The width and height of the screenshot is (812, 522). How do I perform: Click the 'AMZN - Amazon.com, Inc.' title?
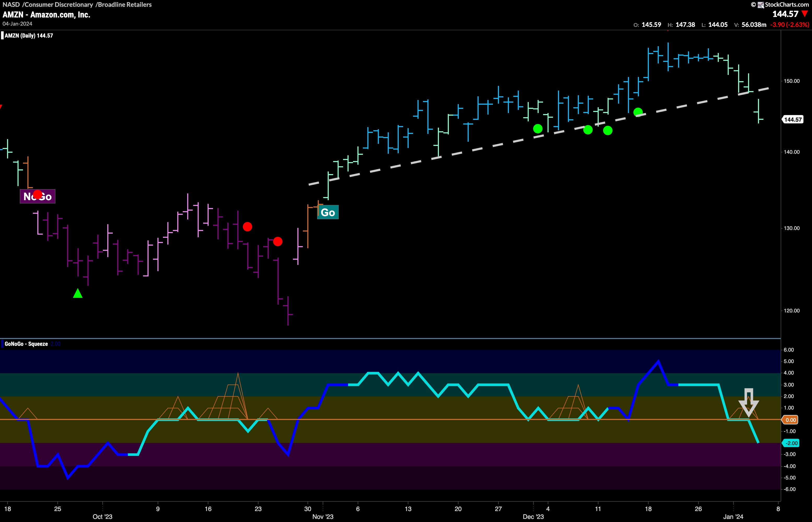coord(46,15)
